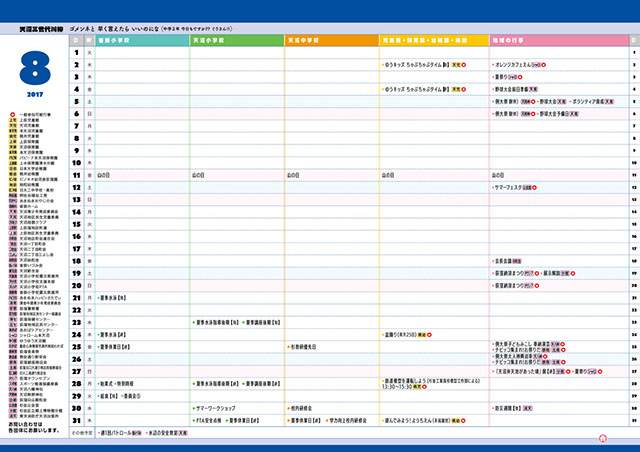Select the orange 天沼中学校 column header
The height and width of the screenshot is (452, 640).
(331, 40)
